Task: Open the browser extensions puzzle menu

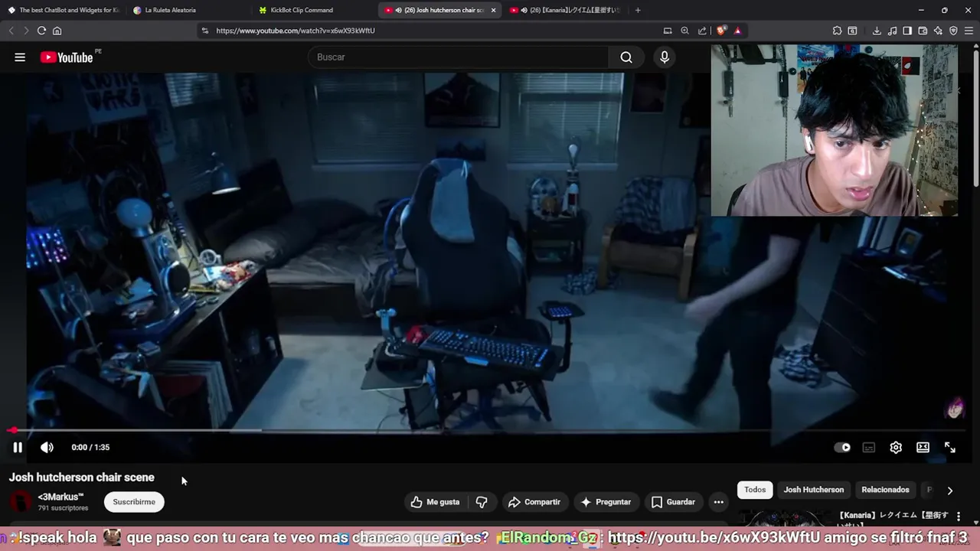Action: tap(837, 31)
